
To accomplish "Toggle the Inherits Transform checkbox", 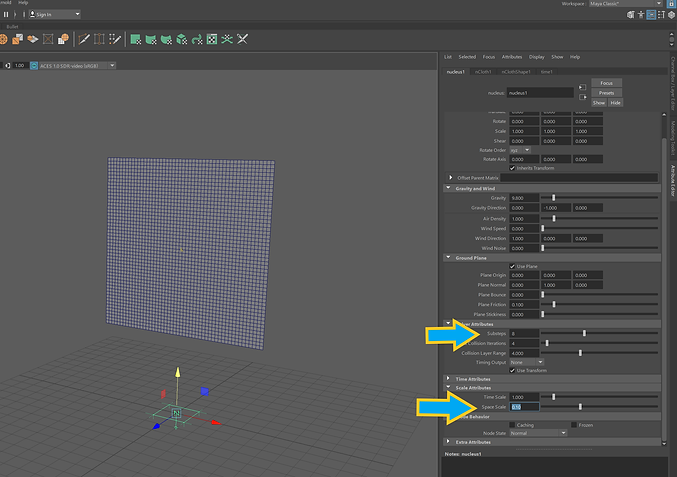I will coord(512,168).
